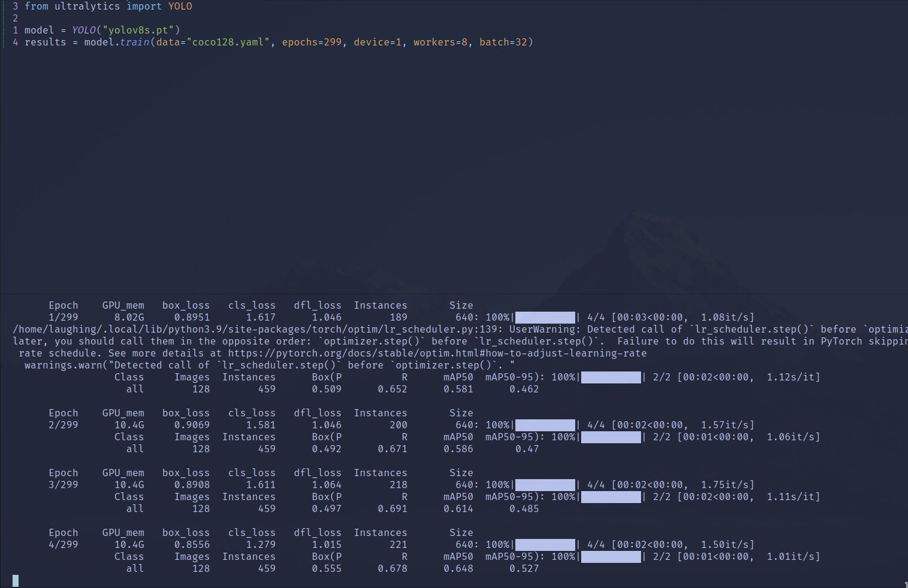Click the Instances count 459 under epoch 2
Image resolution: width=908 pixels, height=588 pixels.
point(265,449)
